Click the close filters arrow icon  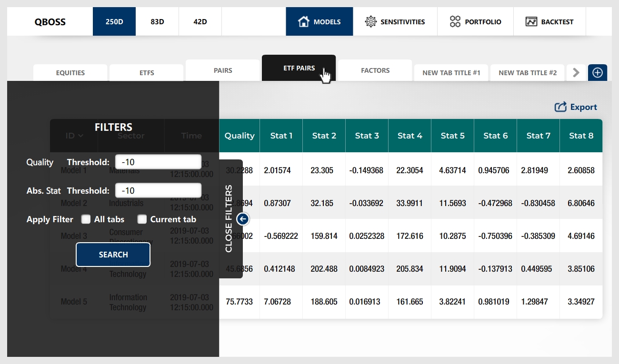243,219
